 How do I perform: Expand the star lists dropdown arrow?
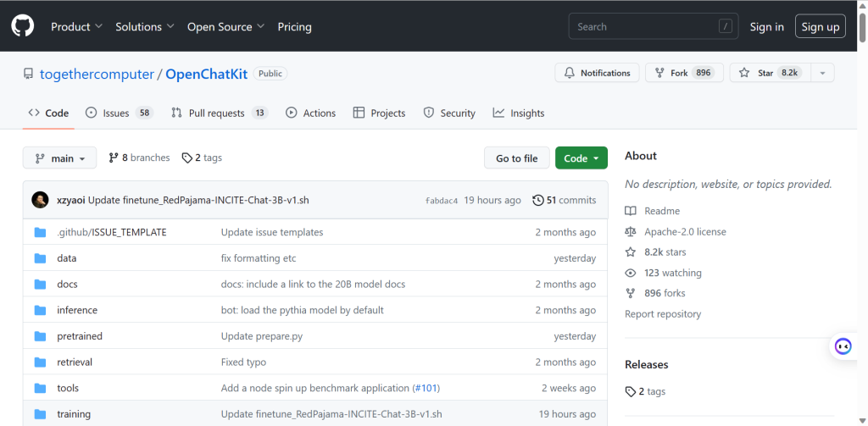point(821,73)
